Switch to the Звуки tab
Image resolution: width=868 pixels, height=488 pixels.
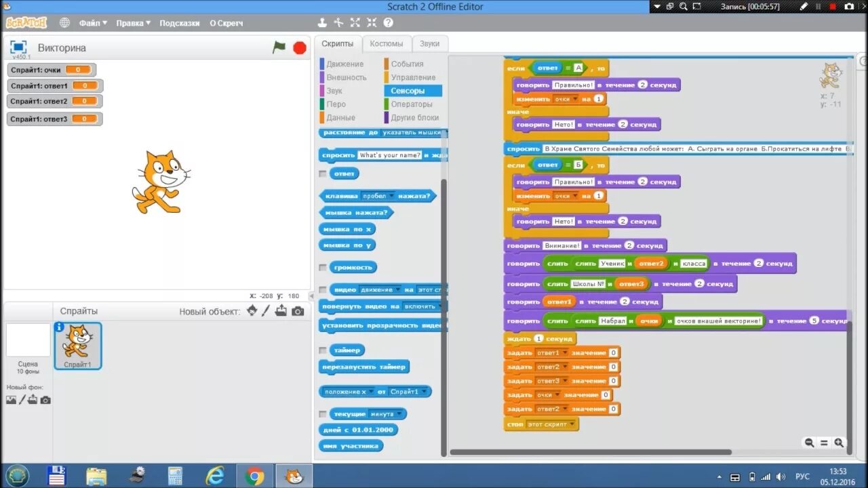[x=429, y=43]
